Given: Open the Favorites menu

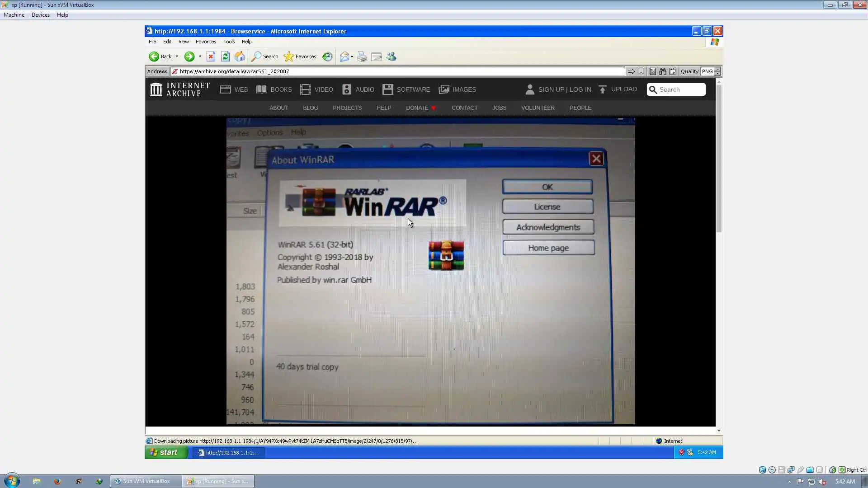Looking at the screenshot, I should pos(206,42).
